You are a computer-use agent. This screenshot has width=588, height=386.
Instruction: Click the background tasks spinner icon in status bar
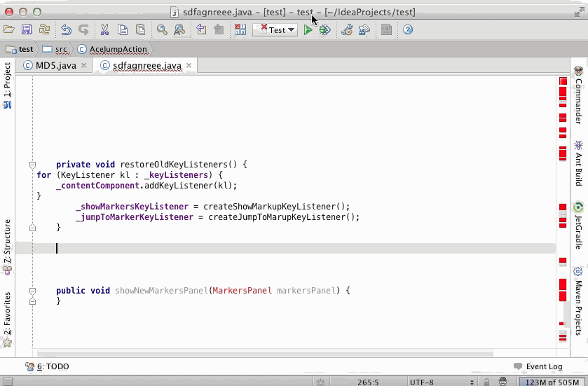pyautogui.click(x=320, y=382)
